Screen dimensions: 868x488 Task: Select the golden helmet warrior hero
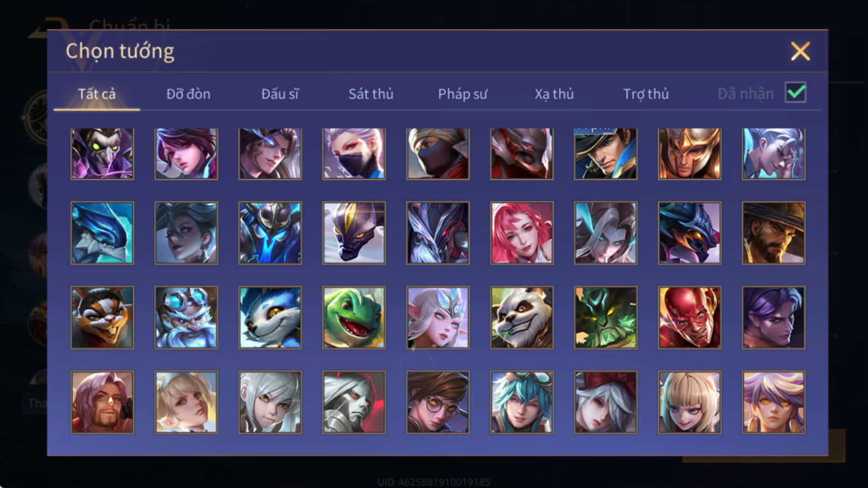coord(690,154)
